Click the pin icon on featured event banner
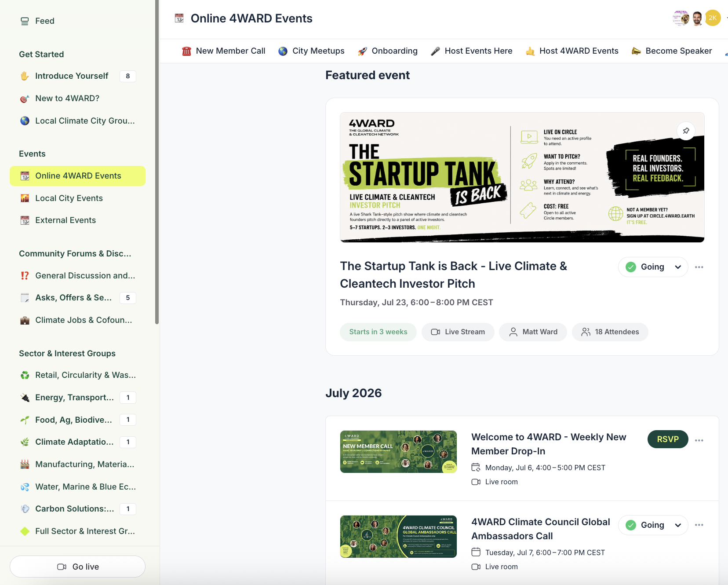This screenshot has height=585, width=728. (x=686, y=131)
